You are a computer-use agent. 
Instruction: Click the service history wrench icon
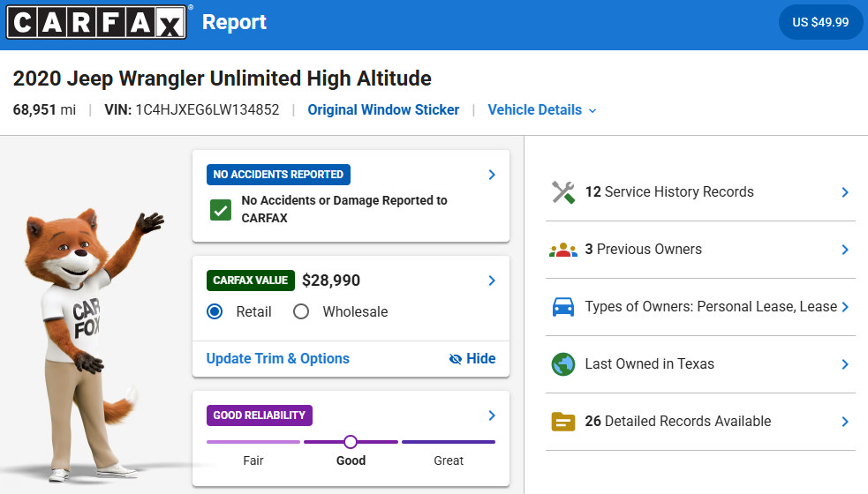pos(563,192)
